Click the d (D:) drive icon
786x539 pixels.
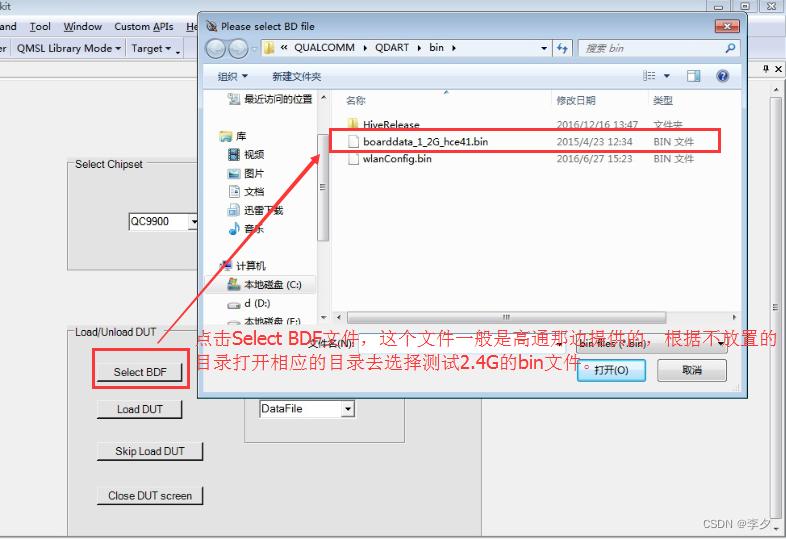pyautogui.click(x=234, y=304)
